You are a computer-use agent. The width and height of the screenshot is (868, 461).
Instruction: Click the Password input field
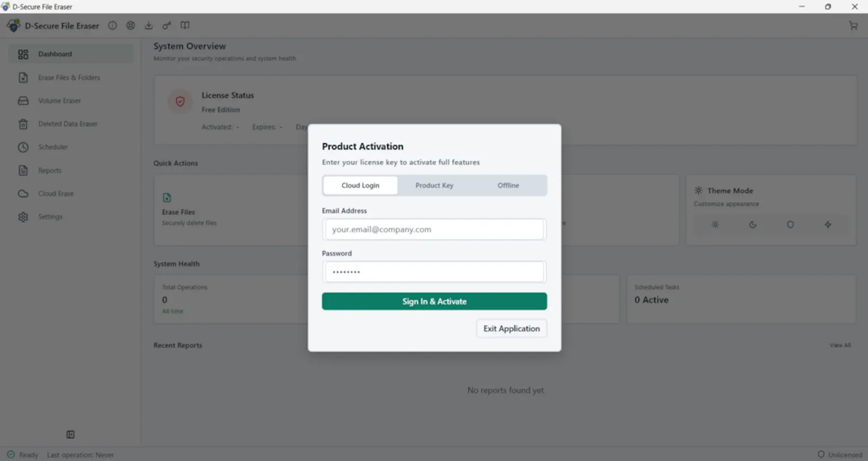[435, 272]
